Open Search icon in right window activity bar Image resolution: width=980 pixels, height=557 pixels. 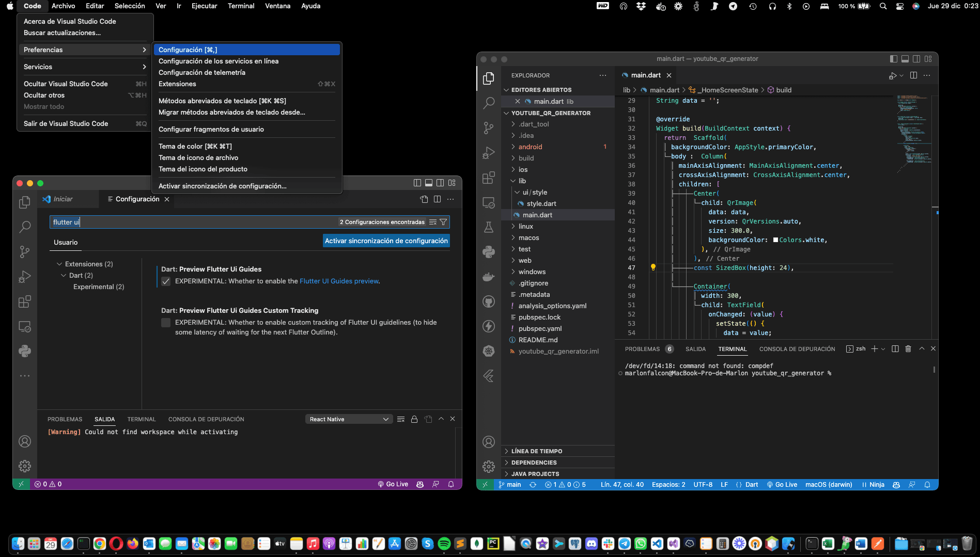[x=488, y=103]
